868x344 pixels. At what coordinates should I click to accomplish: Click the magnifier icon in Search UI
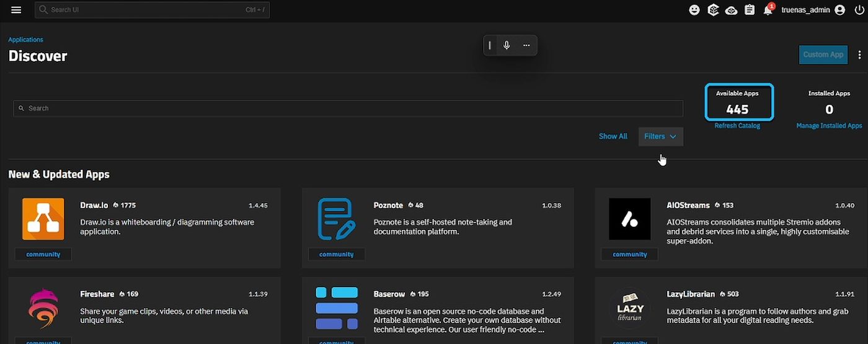tap(43, 10)
